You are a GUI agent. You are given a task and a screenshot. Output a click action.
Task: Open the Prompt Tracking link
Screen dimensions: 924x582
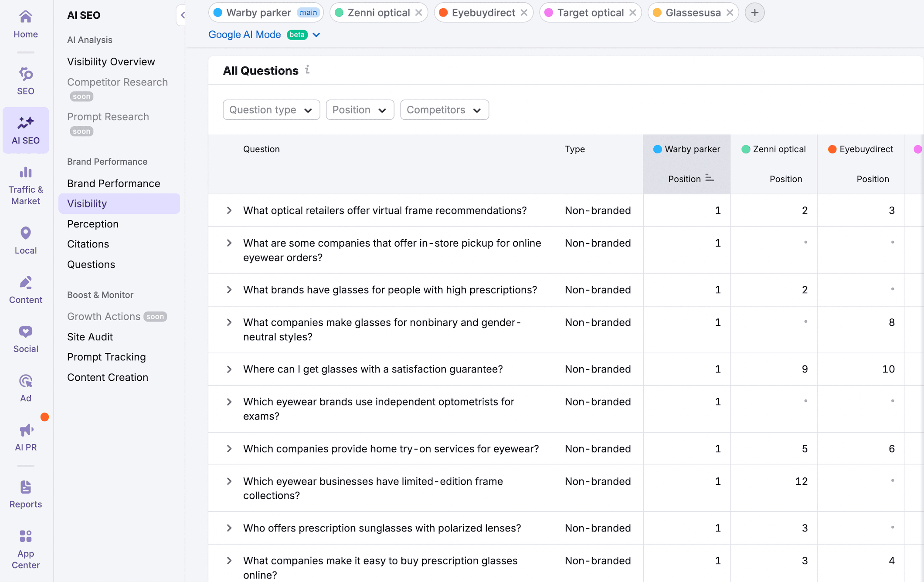(x=106, y=357)
